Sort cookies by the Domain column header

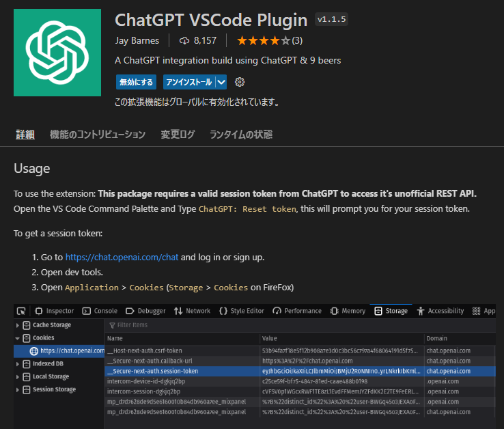tap(460, 338)
